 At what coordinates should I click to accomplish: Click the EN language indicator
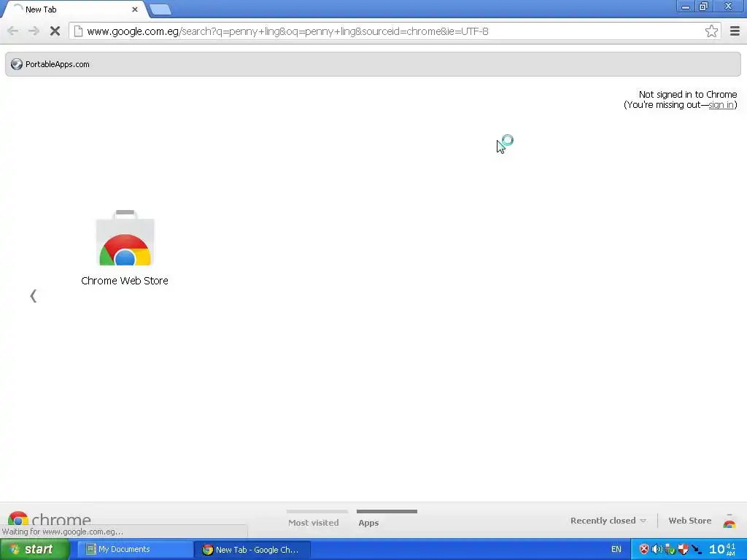(x=616, y=549)
